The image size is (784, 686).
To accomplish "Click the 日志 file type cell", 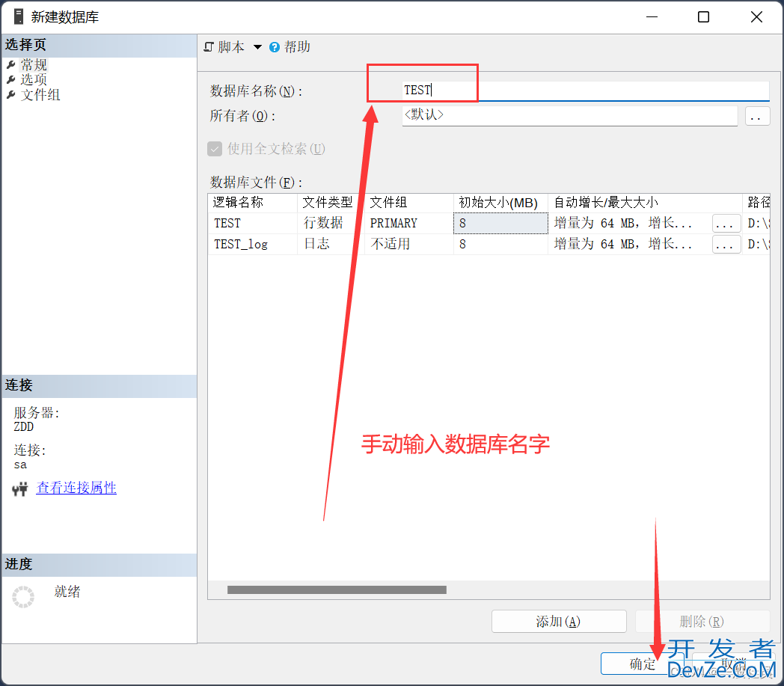I will 331,244.
